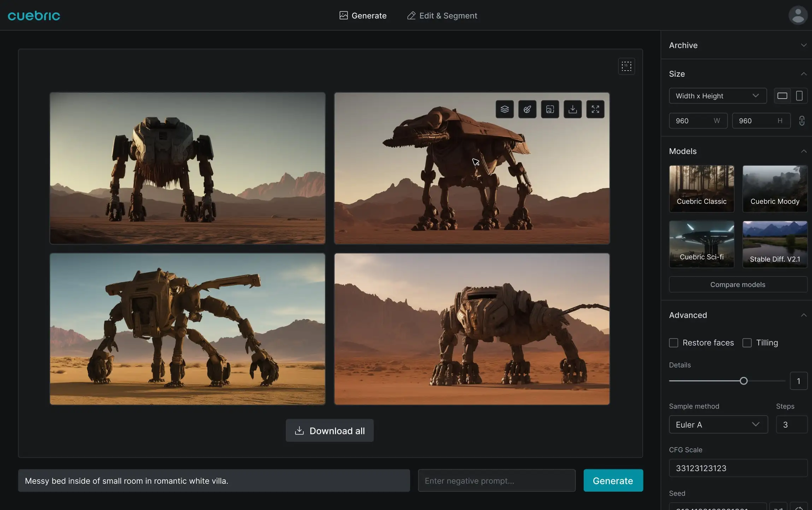
Task: Download the hovered robot image
Action: [x=572, y=109]
